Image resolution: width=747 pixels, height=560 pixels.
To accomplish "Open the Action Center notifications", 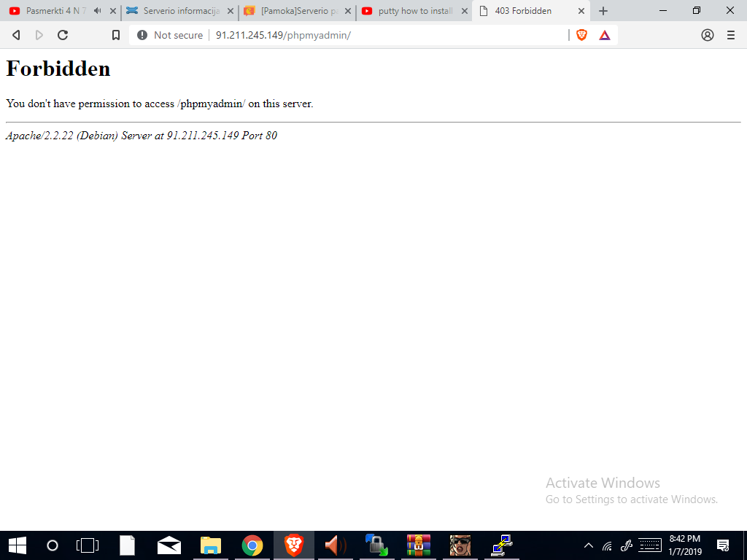I will [x=723, y=545].
